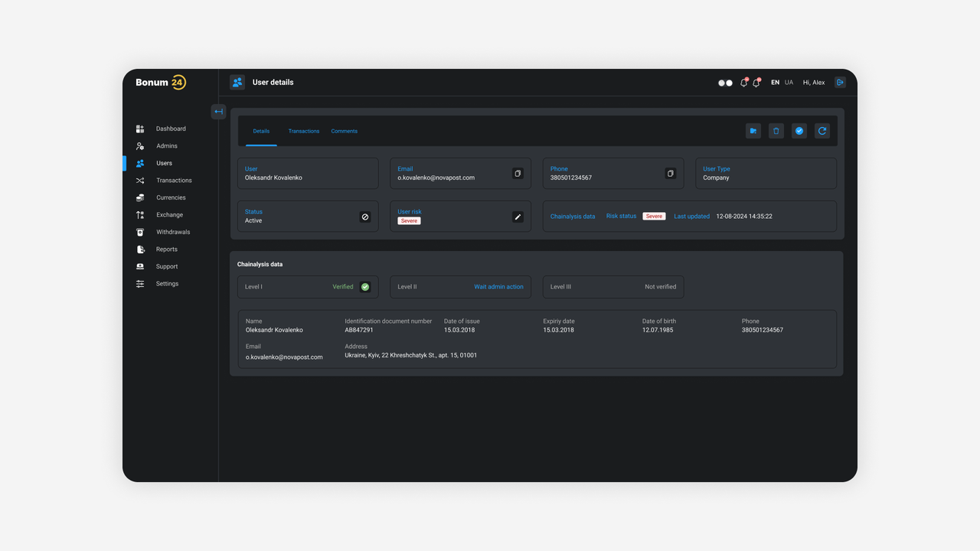The width and height of the screenshot is (980, 551).
Task: Click the Wait admin action link
Action: [x=498, y=287]
